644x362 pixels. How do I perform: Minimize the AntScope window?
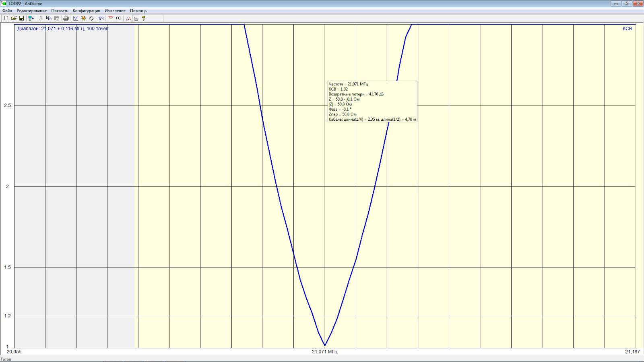coord(616,4)
